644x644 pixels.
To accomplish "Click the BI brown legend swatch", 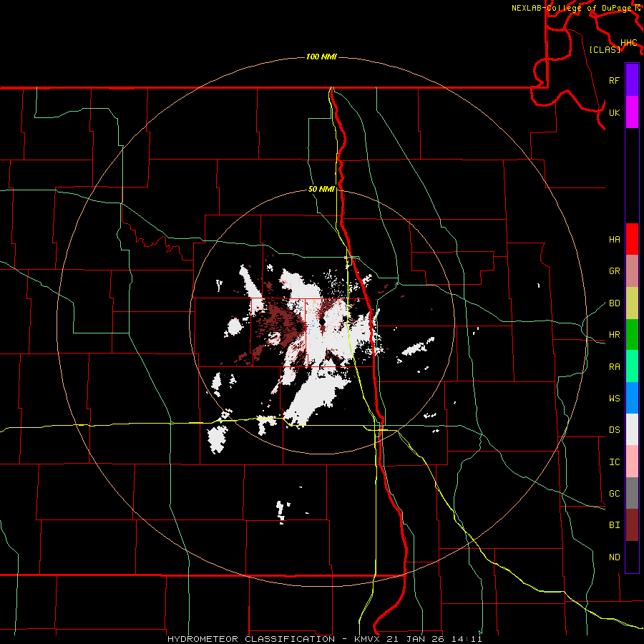I will click(632, 525).
